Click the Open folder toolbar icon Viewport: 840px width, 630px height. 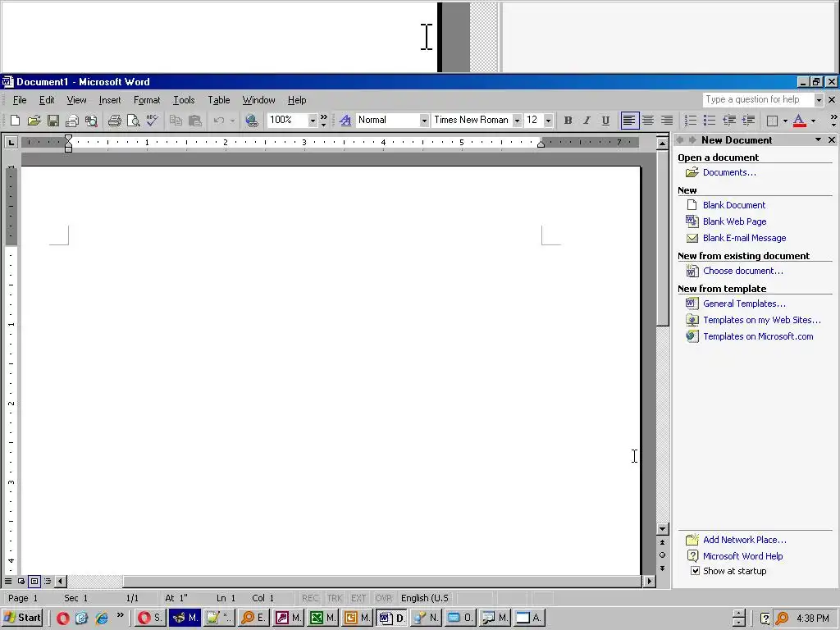(34, 121)
